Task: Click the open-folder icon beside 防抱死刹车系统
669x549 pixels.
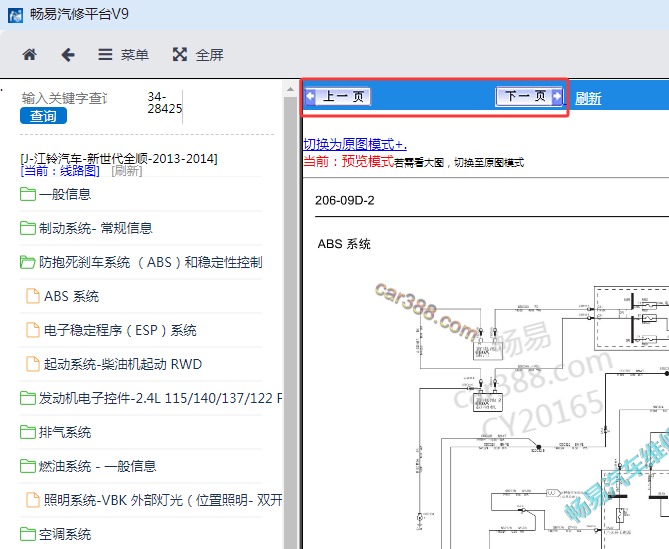Action: point(28,262)
